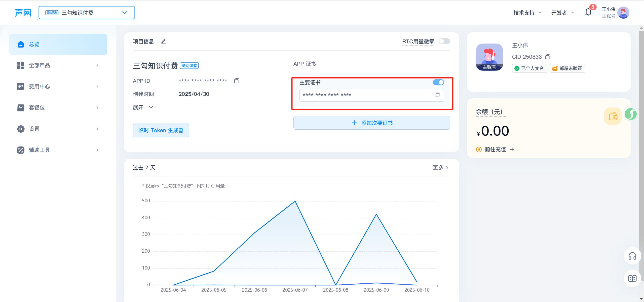Copy the APP ID with the copy icon

click(237, 81)
